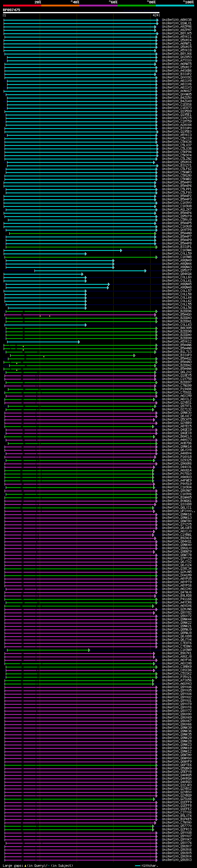The height and width of the screenshot is (868, 197).
Task: Select the UniRef100_P41166 label
Action: pos(177,599)
